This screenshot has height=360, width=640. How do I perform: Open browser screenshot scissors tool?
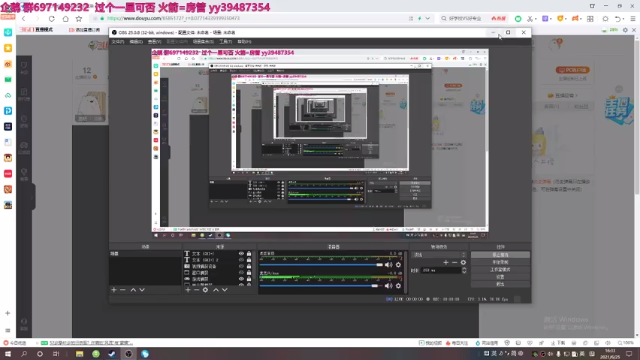point(530,18)
